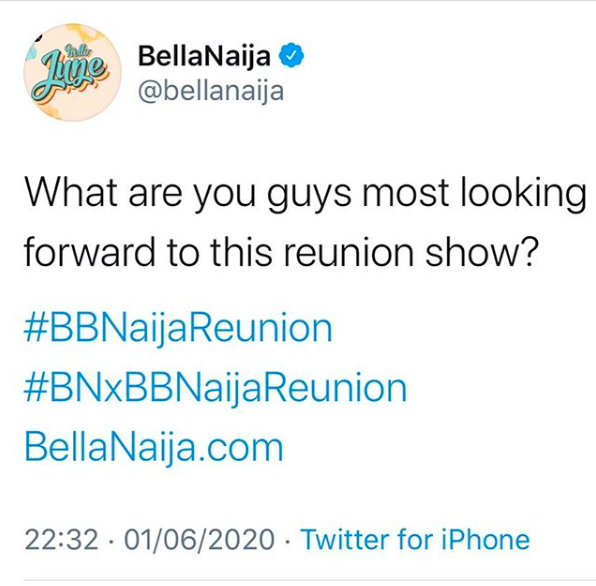Open the @bellanaija handle
The height and width of the screenshot is (586, 596).
tap(211, 92)
